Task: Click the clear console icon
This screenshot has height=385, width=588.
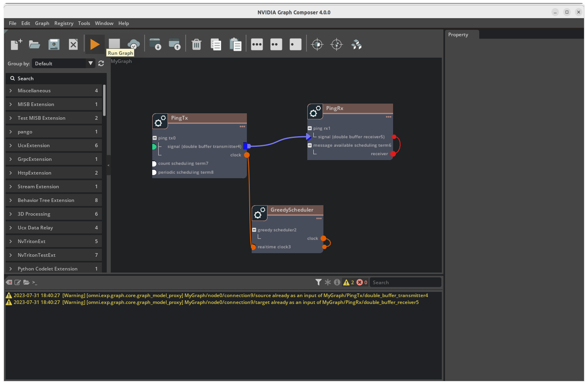Action: coord(8,282)
